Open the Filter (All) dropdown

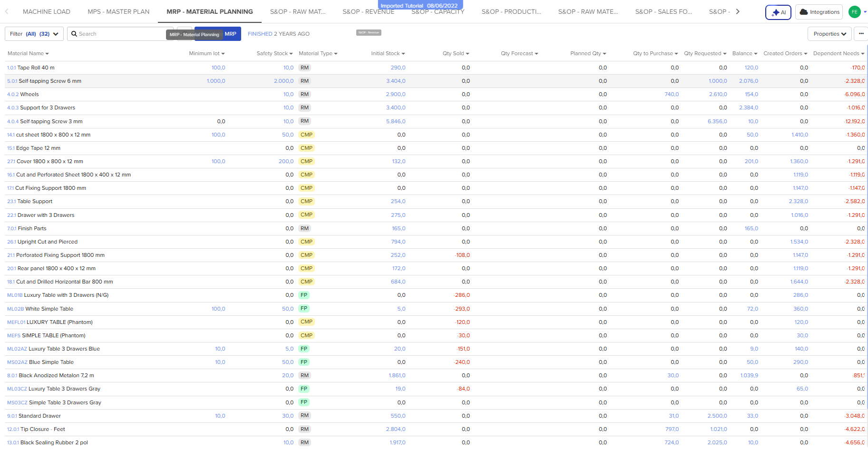click(x=34, y=34)
